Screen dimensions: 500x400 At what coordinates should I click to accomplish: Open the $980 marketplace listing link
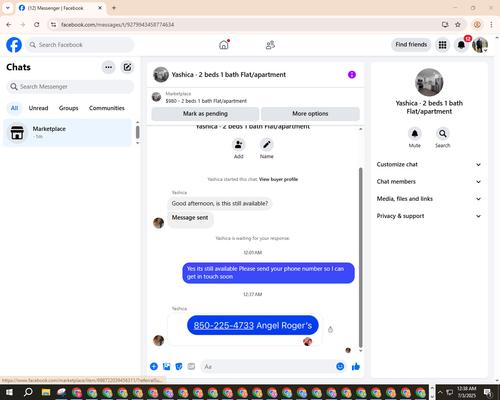pos(206,101)
